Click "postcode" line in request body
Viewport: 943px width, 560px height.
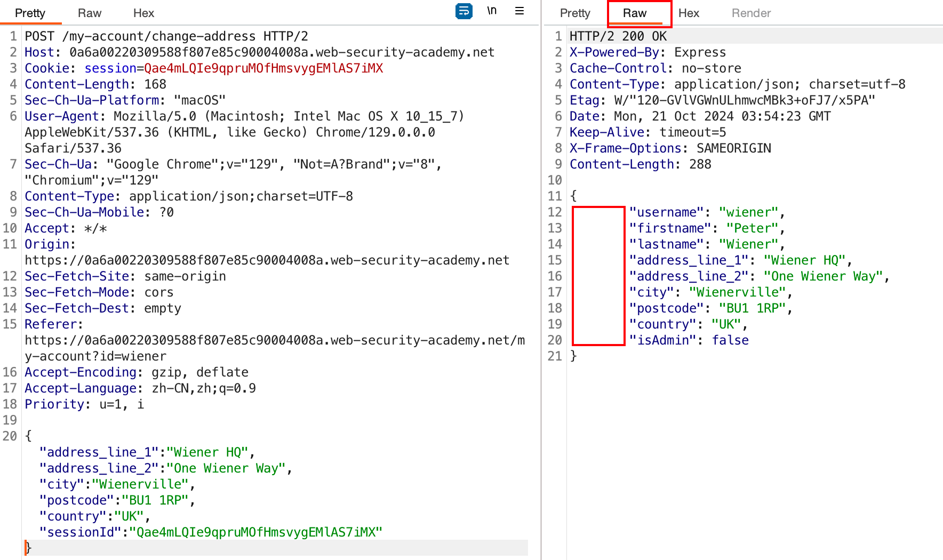pos(118,500)
